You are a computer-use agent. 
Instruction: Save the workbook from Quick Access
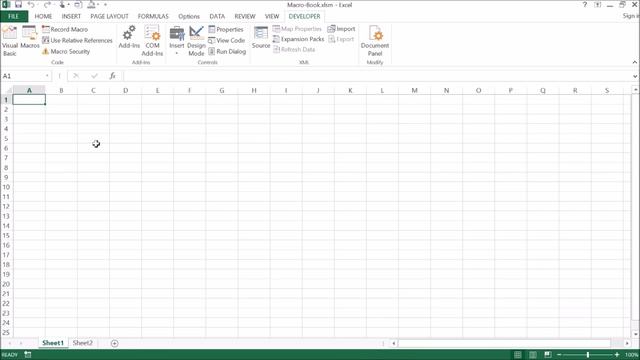(18, 5)
